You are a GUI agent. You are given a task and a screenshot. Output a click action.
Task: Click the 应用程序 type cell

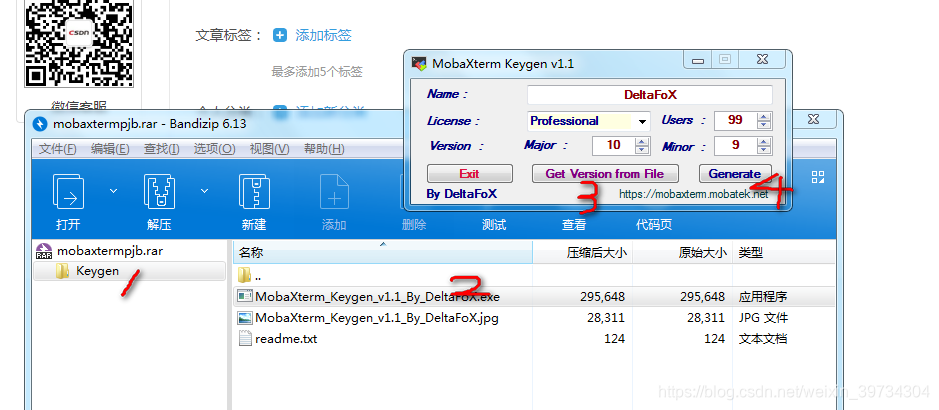(763, 296)
